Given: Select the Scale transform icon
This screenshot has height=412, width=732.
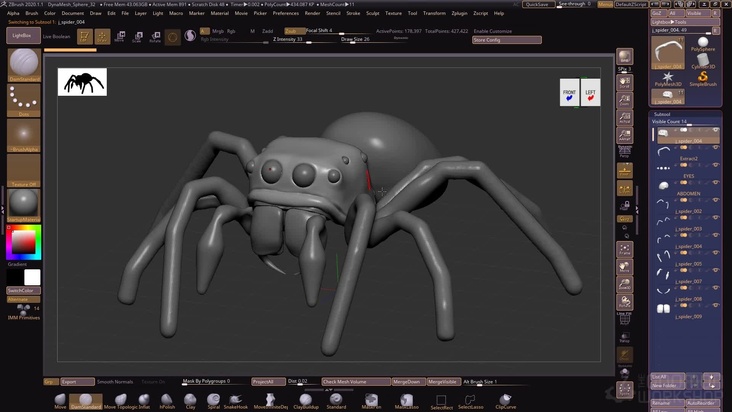Looking at the screenshot, I should point(137,37).
